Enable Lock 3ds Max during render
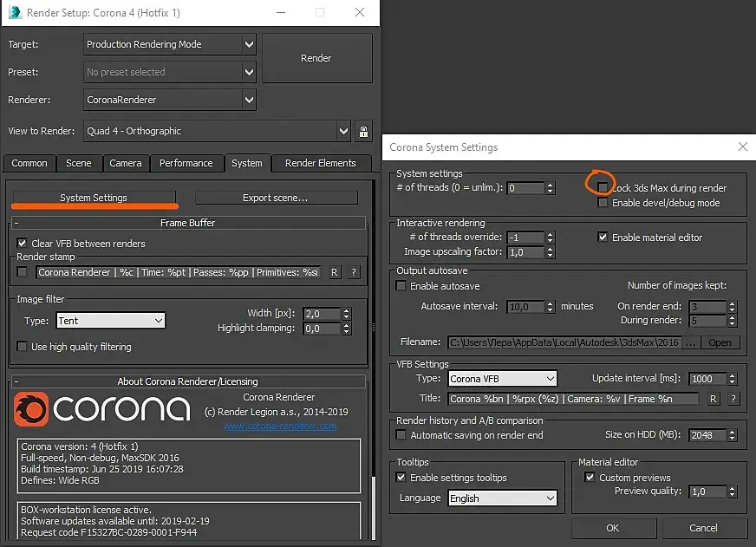This screenshot has width=756, height=547. click(603, 187)
